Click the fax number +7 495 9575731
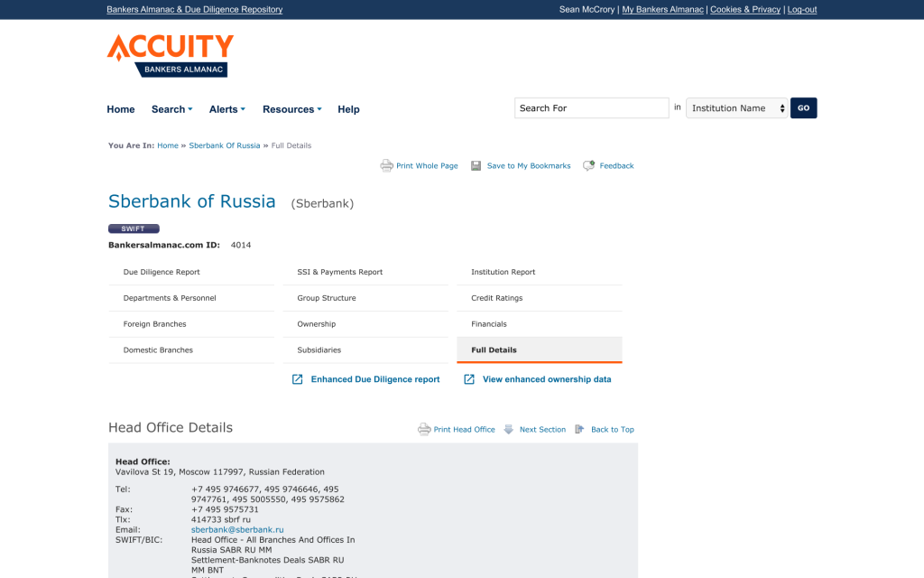The height and width of the screenshot is (578, 924). click(x=225, y=509)
